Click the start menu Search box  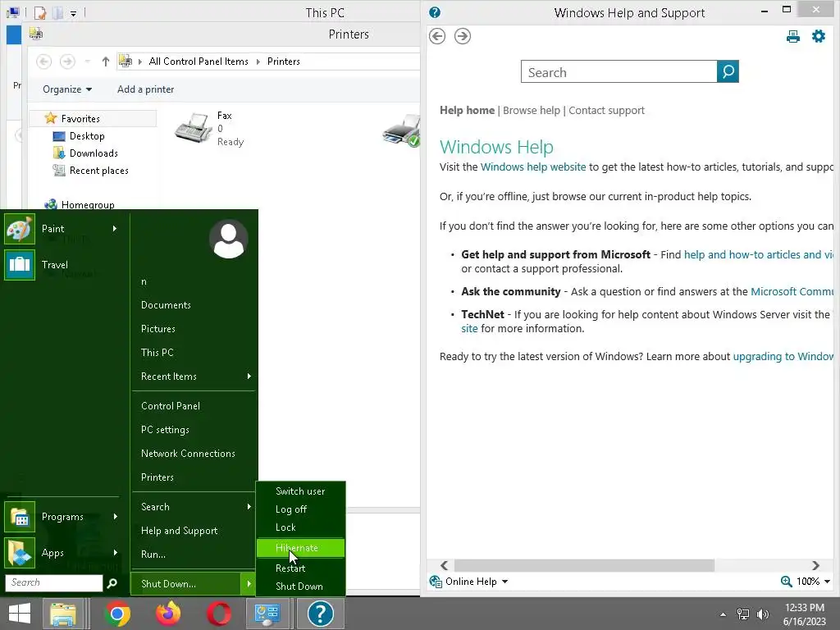tap(53, 583)
